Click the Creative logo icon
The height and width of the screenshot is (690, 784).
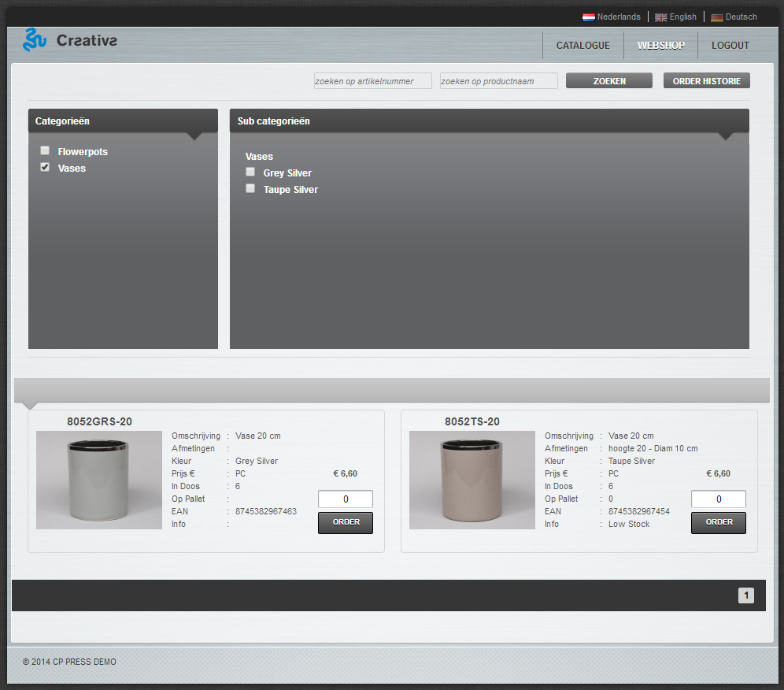(x=35, y=40)
